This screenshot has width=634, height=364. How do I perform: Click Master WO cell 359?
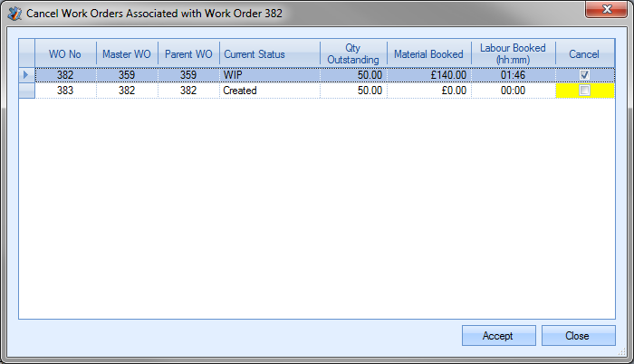coord(127,75)
